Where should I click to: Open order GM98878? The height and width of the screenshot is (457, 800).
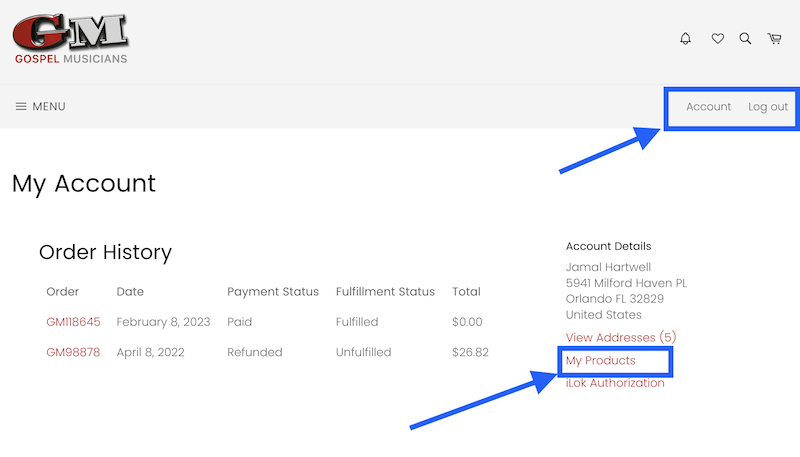(73, 352)
